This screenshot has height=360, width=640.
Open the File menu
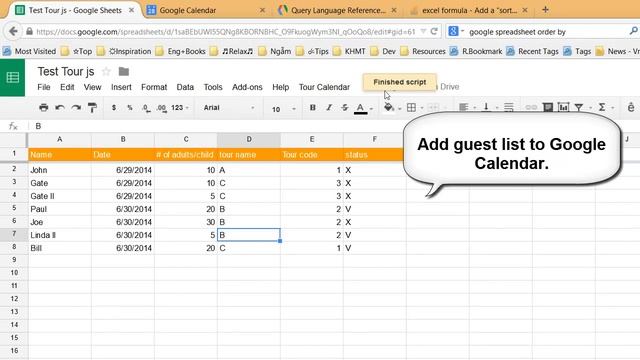pos(44,87)
